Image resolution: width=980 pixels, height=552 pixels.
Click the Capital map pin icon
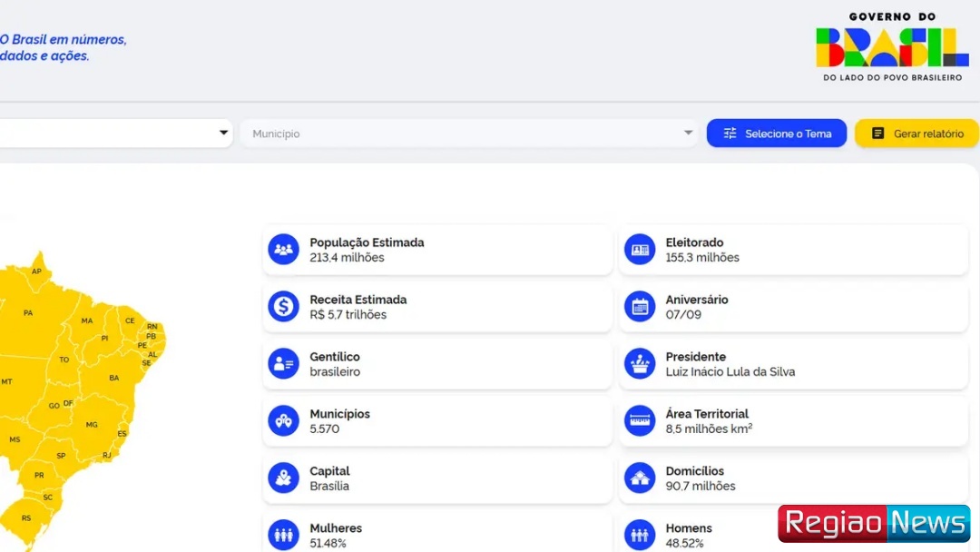click(283, 478)
